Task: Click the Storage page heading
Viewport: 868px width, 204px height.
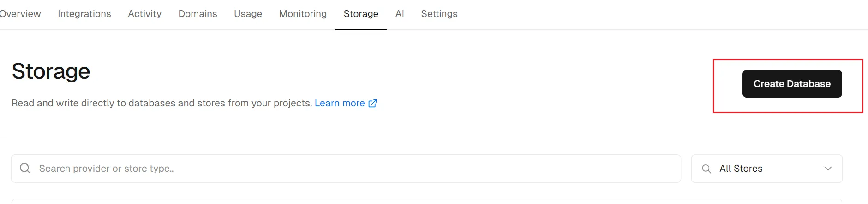Action: point(51,71)
